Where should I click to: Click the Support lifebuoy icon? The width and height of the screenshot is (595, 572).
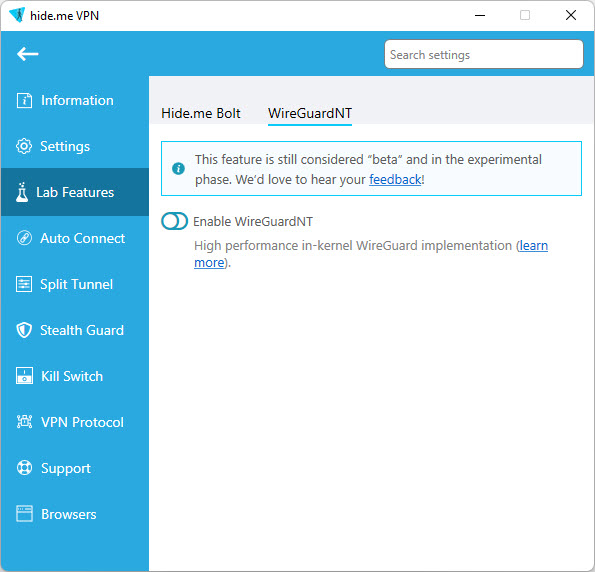[x=24, y=468]
